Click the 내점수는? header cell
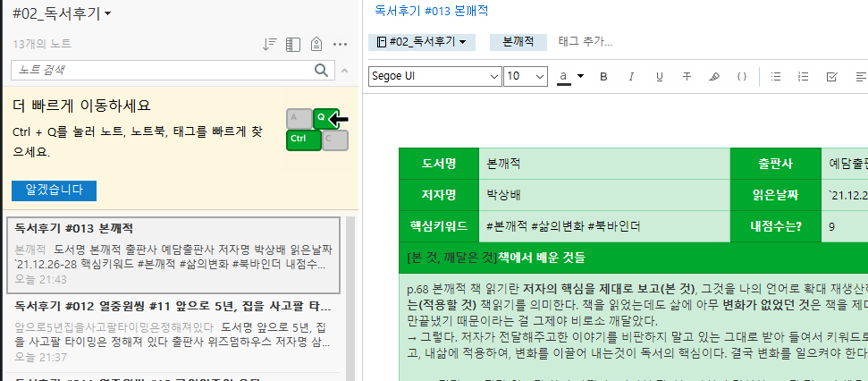 (x=776, y=226)
